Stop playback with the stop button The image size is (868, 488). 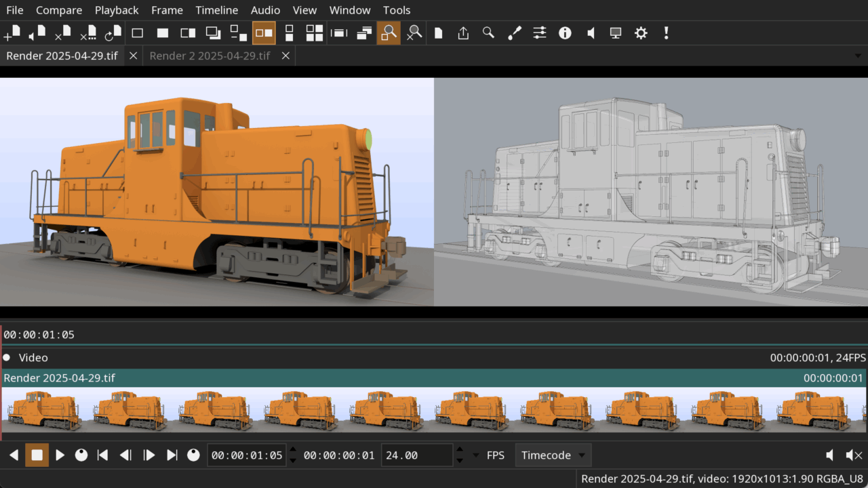click(x=37, y=455)
